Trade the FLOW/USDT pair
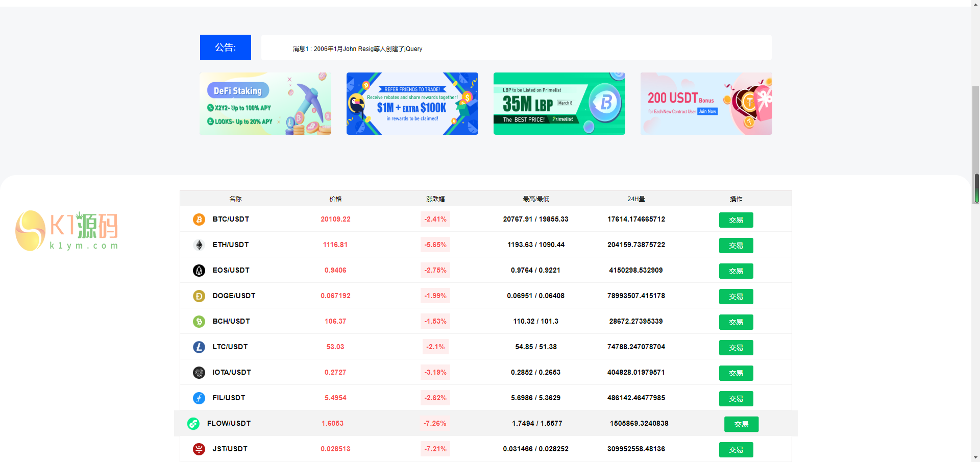 742,424
